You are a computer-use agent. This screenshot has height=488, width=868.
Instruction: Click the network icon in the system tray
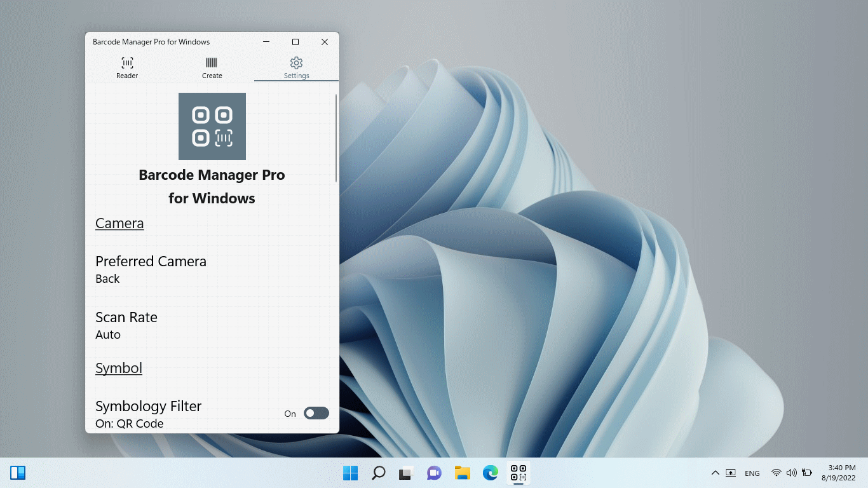click(x=775, y=473)
